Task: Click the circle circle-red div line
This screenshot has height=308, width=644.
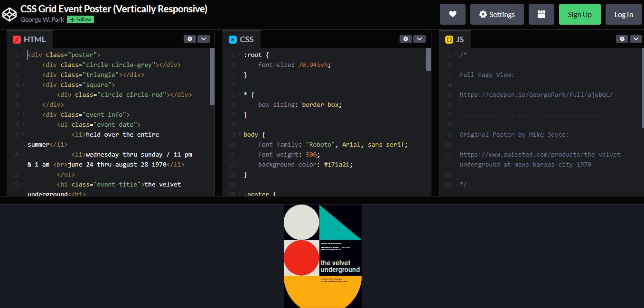Action: [x=124, y=95]
